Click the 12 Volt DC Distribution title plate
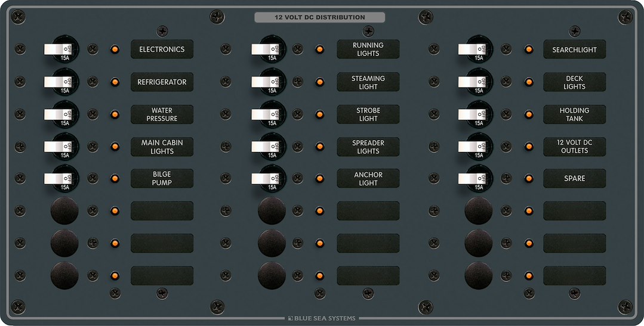This screenshot has width=644, height=326. 319,18
